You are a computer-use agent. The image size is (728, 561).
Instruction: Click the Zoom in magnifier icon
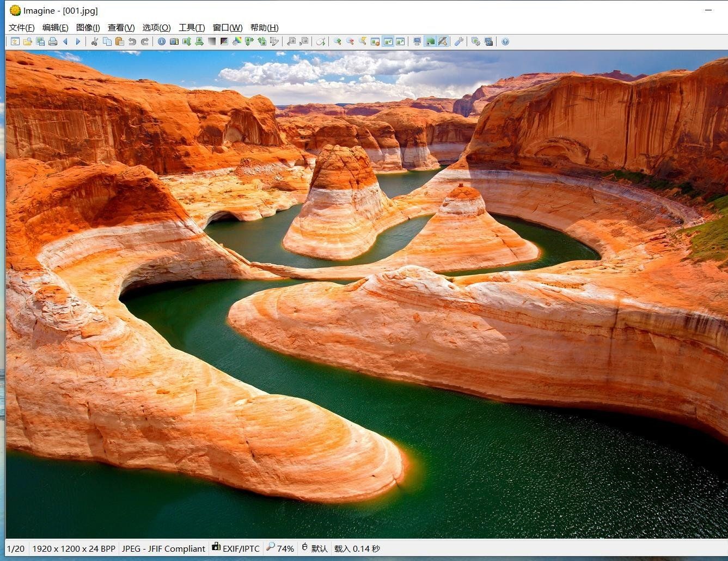coord(337,41)
